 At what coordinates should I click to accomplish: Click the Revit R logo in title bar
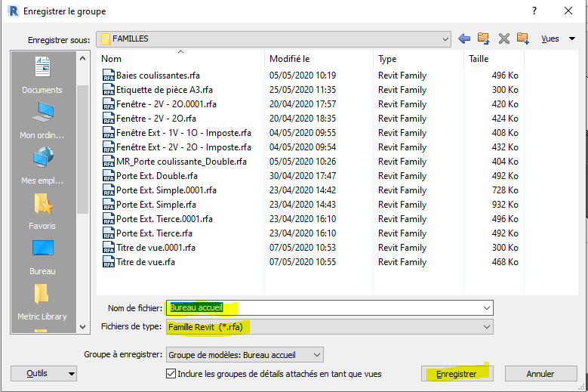click(14, 11)
